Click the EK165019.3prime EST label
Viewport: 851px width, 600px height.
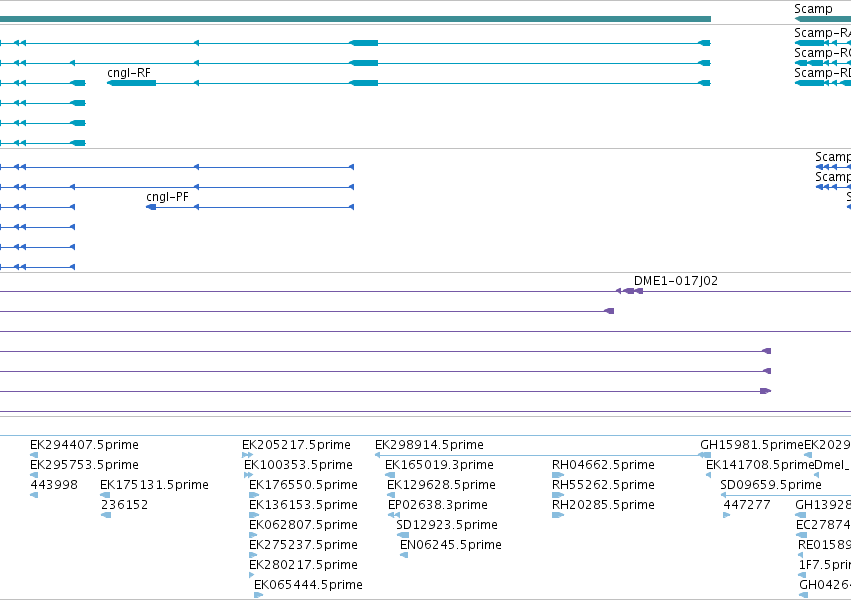point(439,465)
